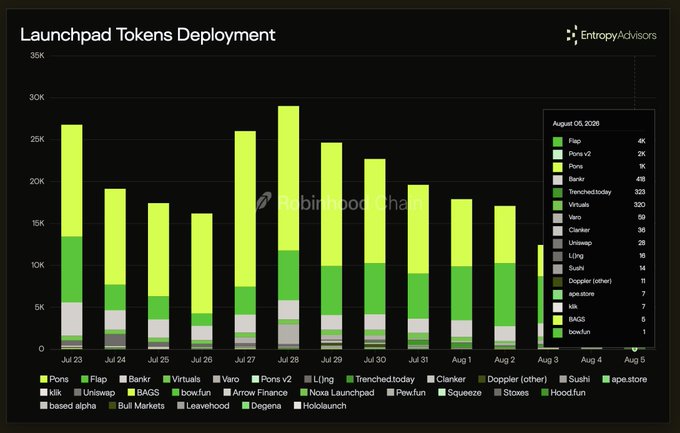Toggle L()ng series in the bottom legend
The width and height of the screenshot is (680, 433).
pos(319,379)
